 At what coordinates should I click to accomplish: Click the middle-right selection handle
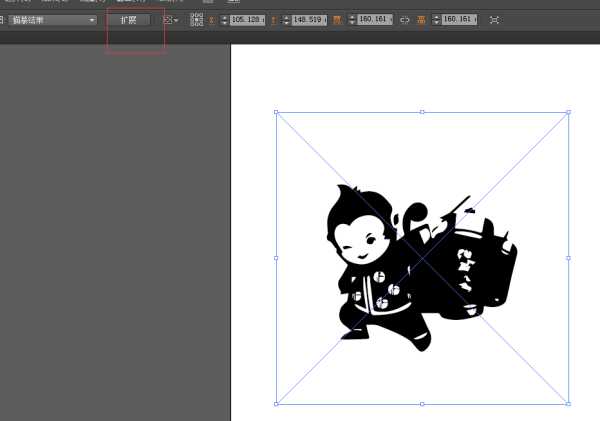click(x=568, y=258)
